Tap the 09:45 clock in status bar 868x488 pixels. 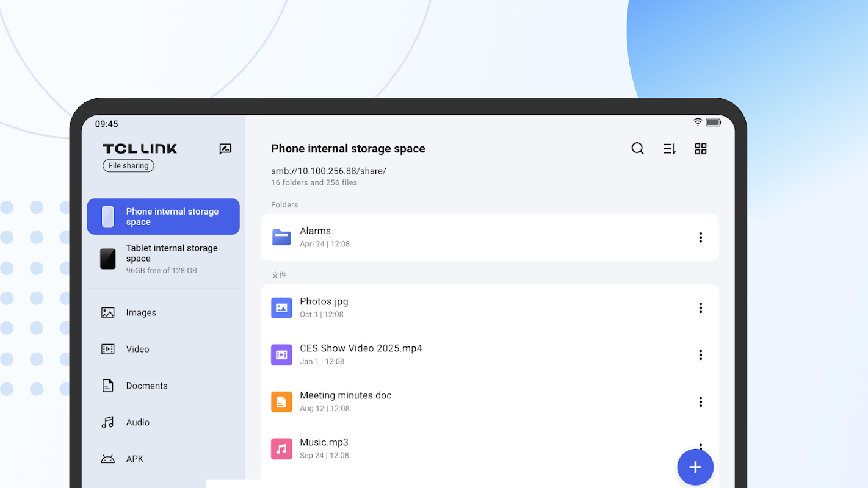[107, 124]
